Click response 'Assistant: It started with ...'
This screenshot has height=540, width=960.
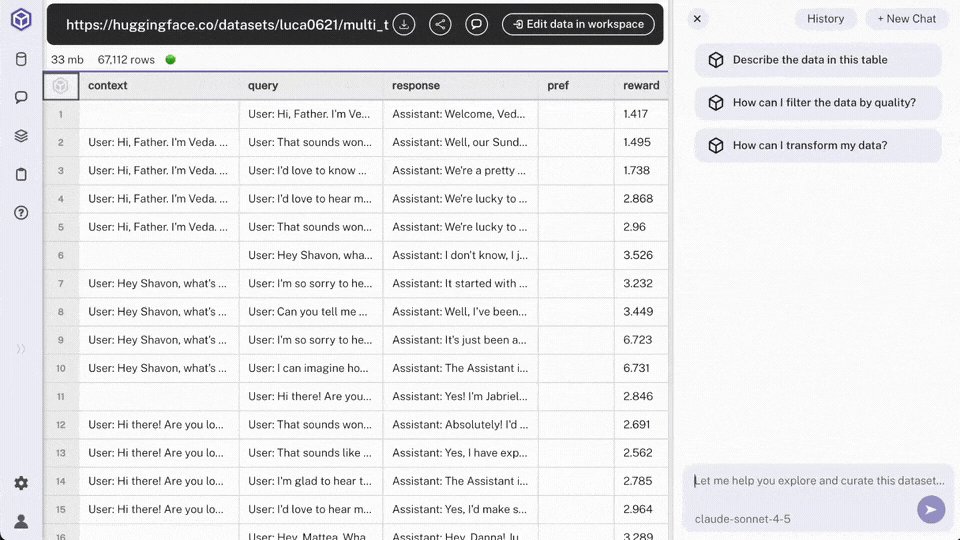459,283
